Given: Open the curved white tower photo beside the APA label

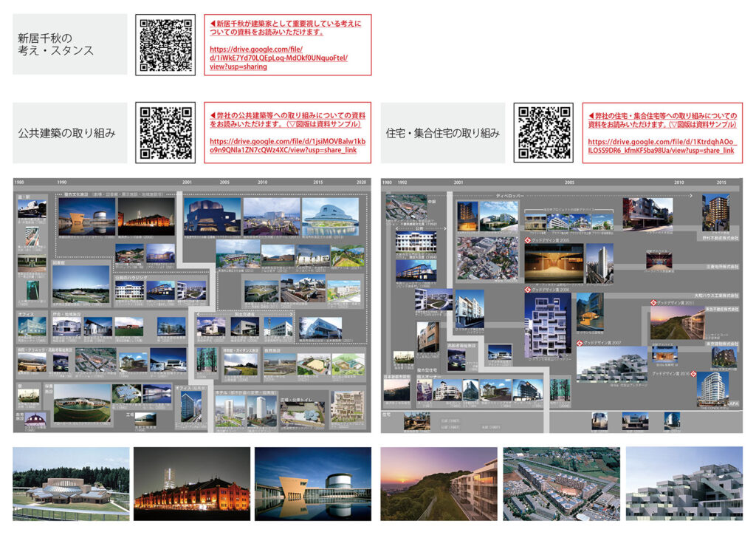Looking at the screenshot, I should (712, 389).
